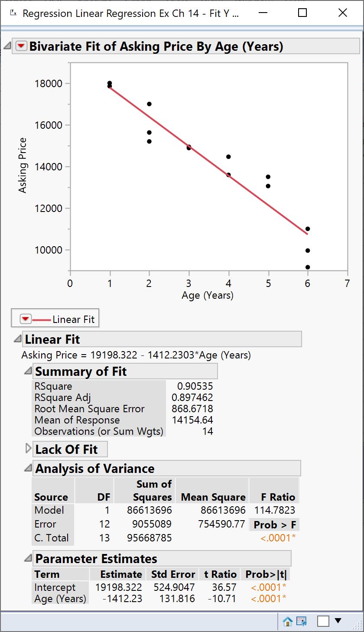
Task: Click the t Ratio value -10.71
Action: (x=222, y=599)
